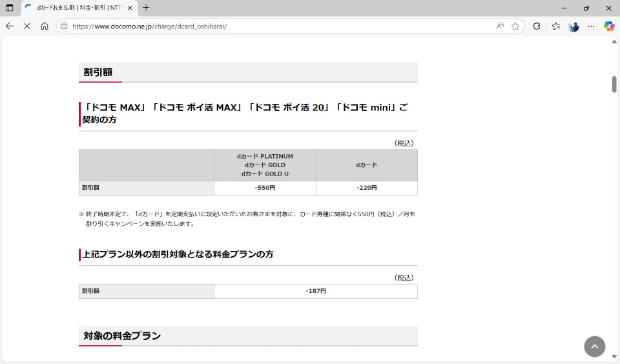The height and width of the screenshot is (364, 620).
Task: Click the scrollbar down arrow
Action: pos(614,356)
